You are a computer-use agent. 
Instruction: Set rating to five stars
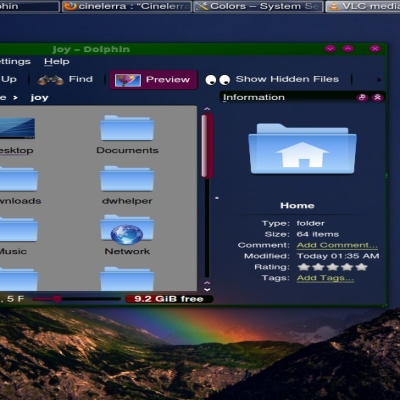point(361,267)
